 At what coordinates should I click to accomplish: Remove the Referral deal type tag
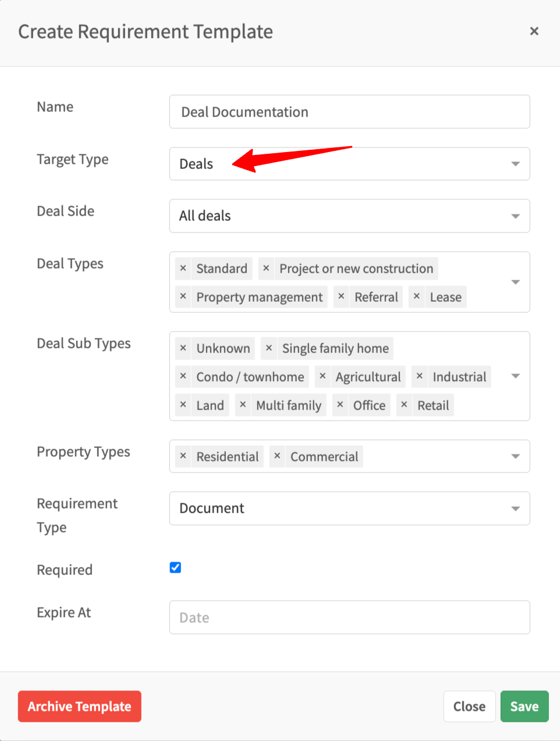pos(341,297)
